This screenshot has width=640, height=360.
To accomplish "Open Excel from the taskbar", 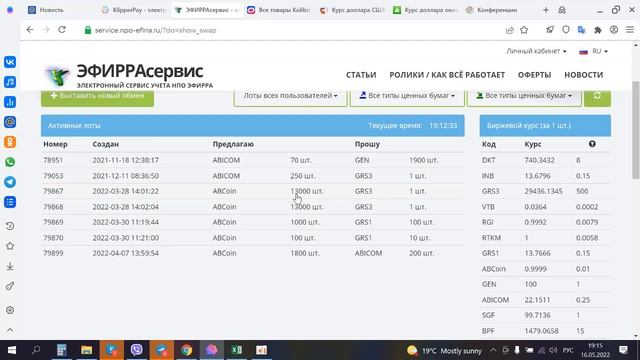I will (x=236, y=350).
